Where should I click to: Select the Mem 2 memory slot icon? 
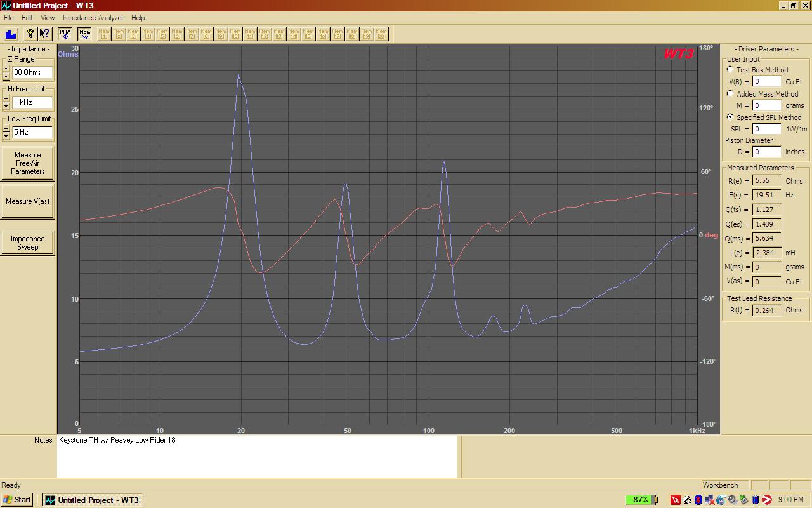point(119,34)
